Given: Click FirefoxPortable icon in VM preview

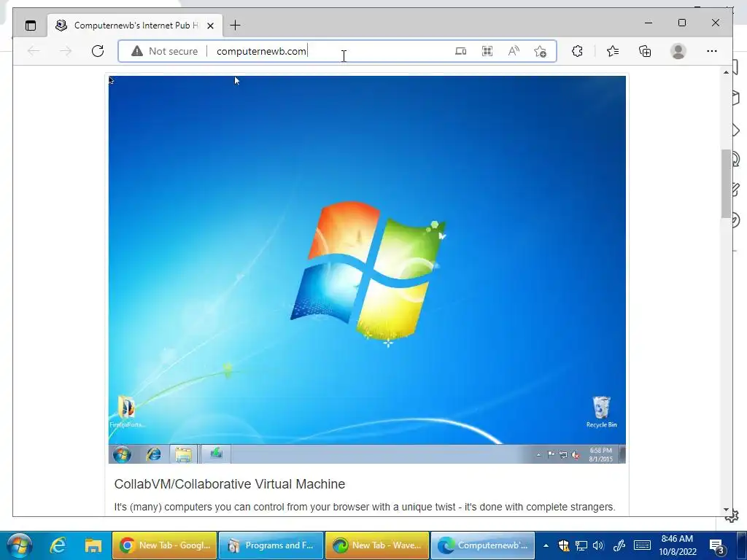Looking at the screenshot, I should tap(127, 412).
